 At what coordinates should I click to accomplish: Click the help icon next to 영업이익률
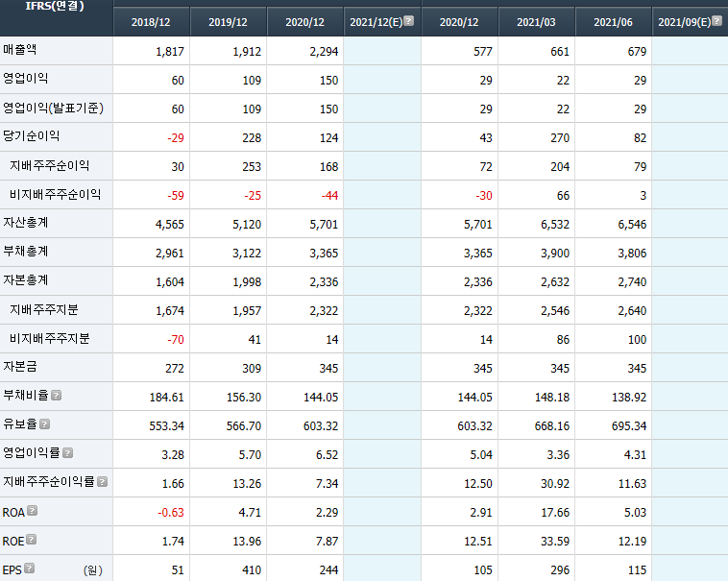pos(68,453)
